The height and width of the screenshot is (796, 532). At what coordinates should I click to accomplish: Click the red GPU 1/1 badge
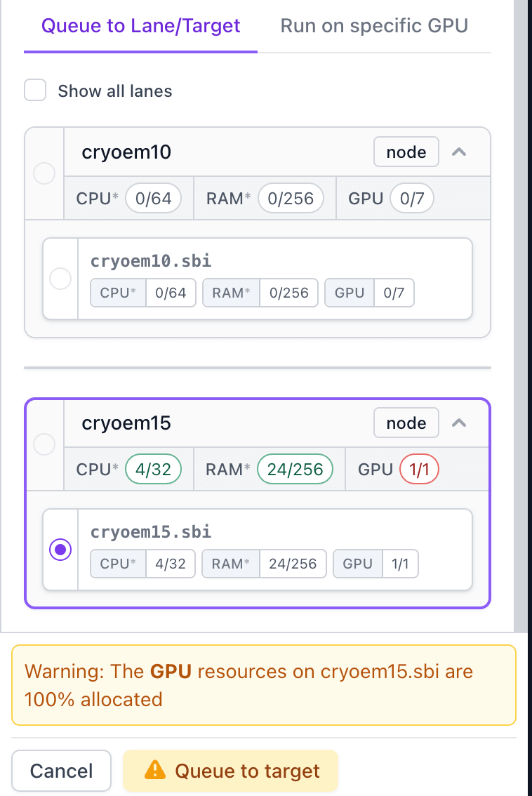(x=419, y=470)
